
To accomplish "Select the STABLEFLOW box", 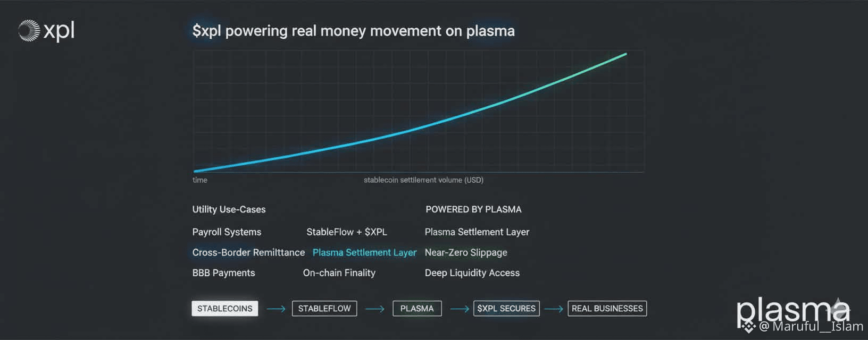I will tap(324, 309).
